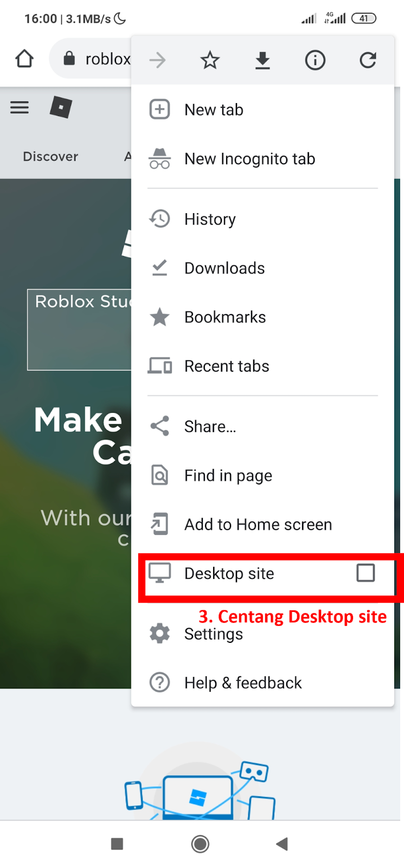Click the forward arrow in menu

point(158,60)
